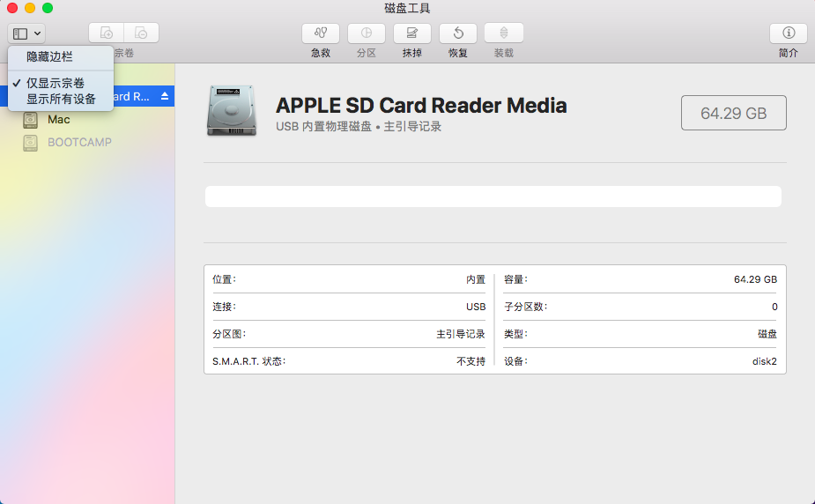Click the 磁盘 type value
Screen dimensions: 815x504
tap(767, 334)
